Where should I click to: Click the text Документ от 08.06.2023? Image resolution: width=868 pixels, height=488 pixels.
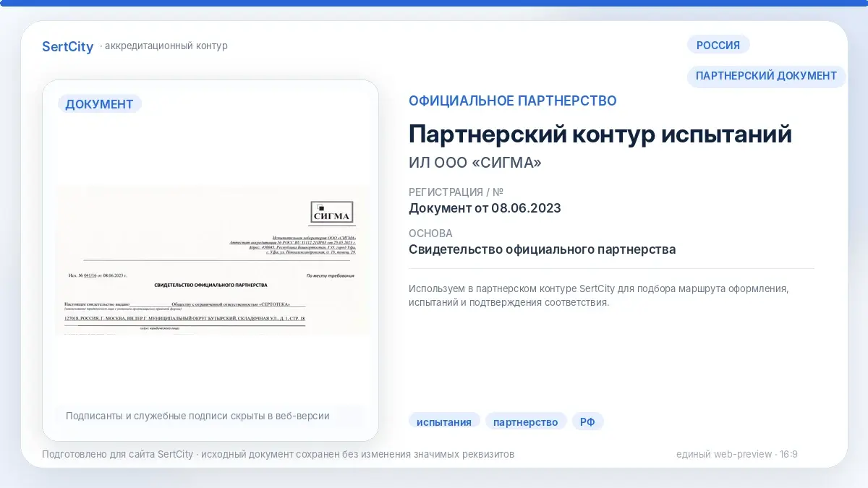point(485,208)
